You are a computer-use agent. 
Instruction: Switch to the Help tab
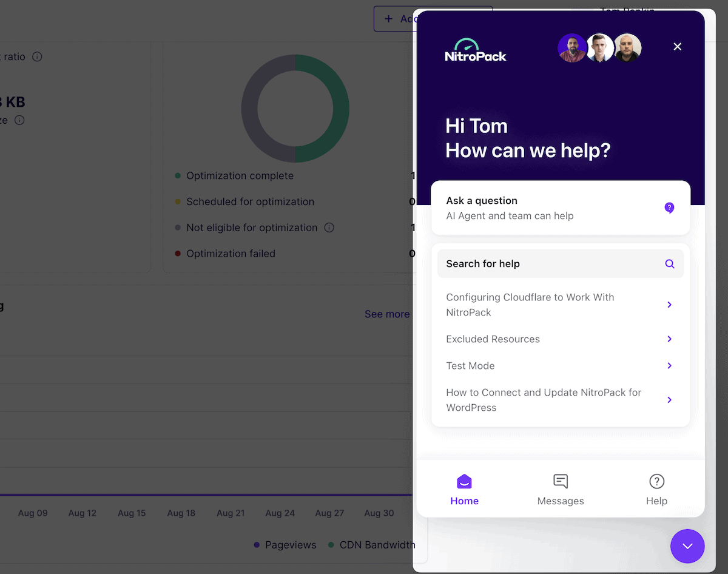656,490
